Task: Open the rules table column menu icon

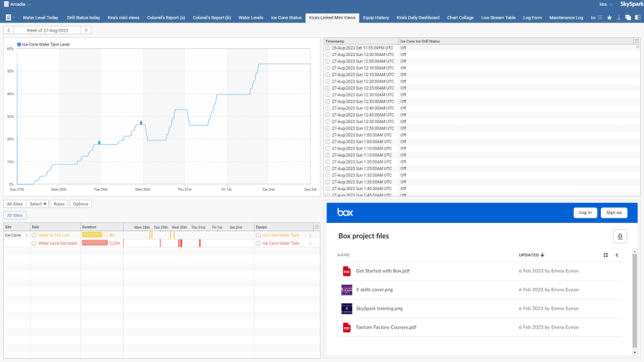Action: (x=316, y=227)
